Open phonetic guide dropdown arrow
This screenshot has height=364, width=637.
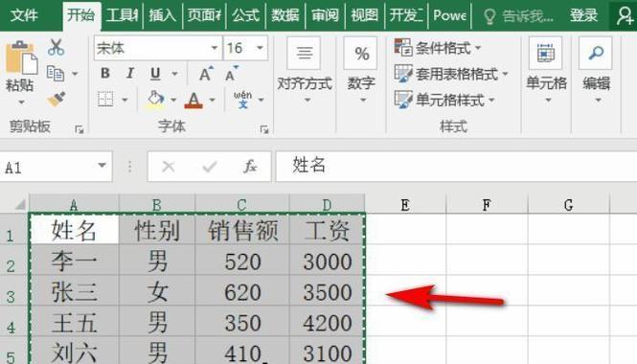click(262, 100)
